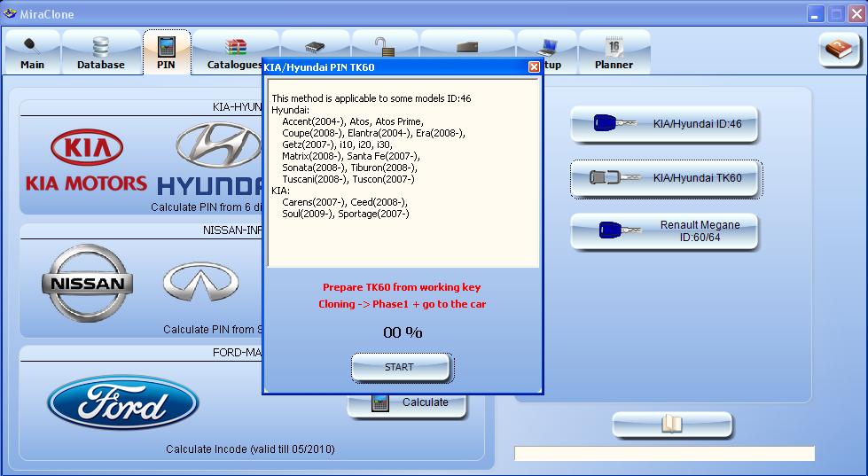Click 'Accent(2004-), Atos, Atos Prime,' line
This screenshot has height=476, width=868.
coord(353,121)
